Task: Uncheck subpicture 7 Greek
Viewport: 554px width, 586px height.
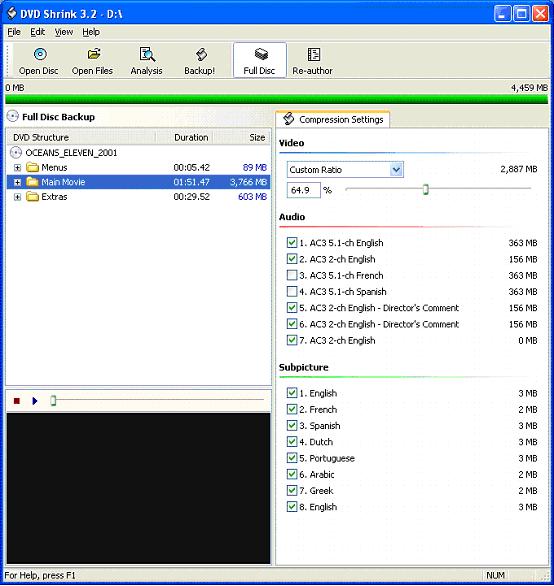Action: pos(292,491)
